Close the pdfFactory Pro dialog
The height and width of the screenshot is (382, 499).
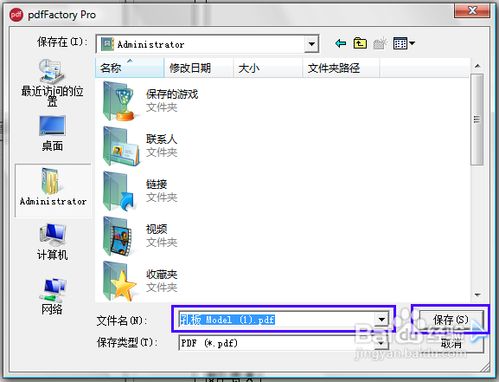pyautogui.click(x=472, y=10)
